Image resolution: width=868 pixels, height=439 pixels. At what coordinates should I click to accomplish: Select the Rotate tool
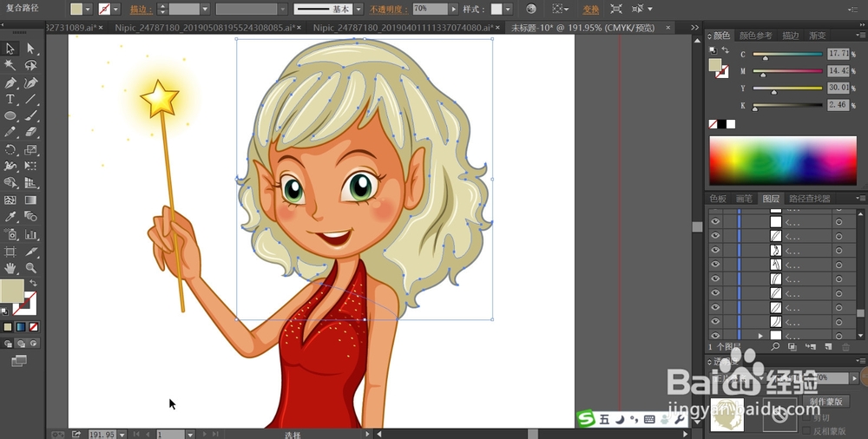pos(10,149)
